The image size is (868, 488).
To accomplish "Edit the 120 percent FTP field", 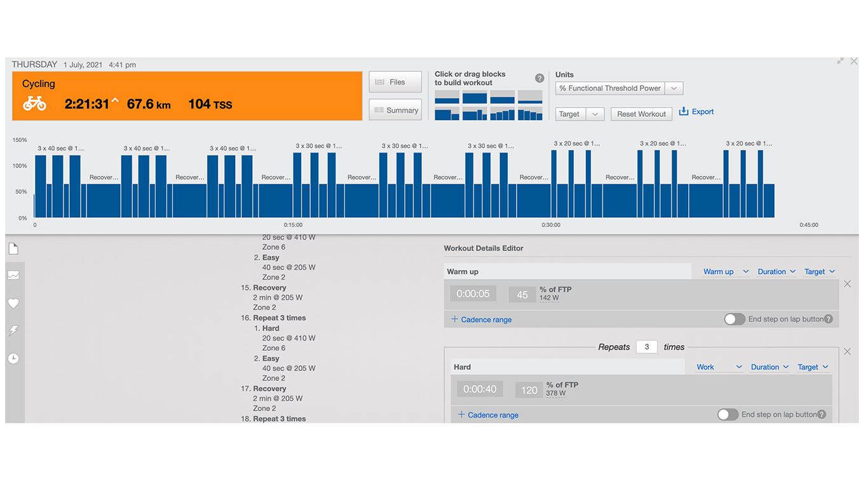I will point(529,390).
